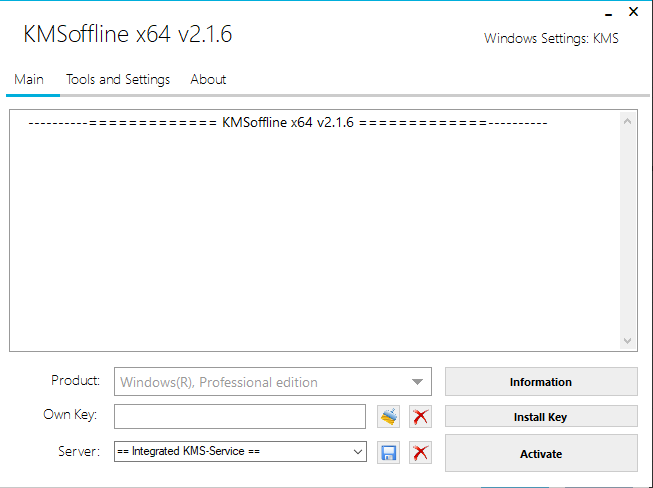Clear Own Key with red X icon
653x488 pixels.
pos(420,416)
